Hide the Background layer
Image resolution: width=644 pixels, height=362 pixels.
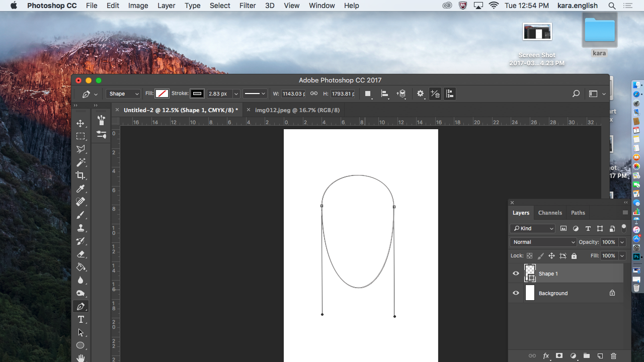click(516, 293)
